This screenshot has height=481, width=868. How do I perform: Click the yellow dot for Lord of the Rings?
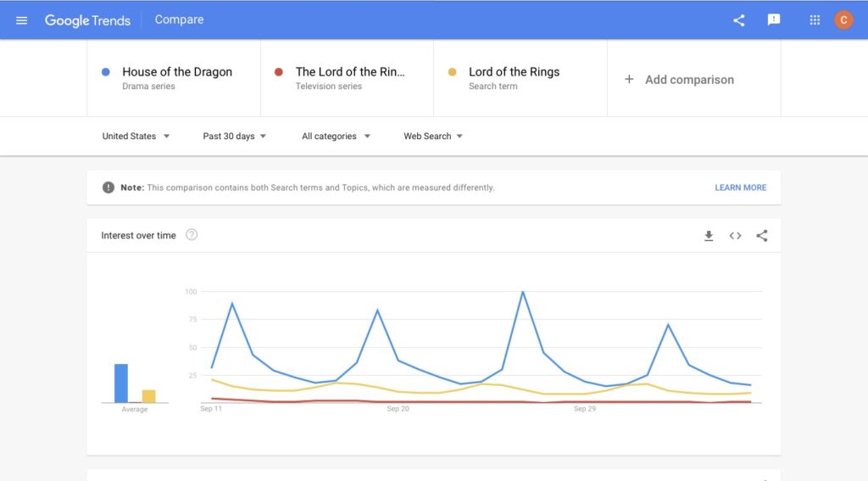click(x=453, y=72)
